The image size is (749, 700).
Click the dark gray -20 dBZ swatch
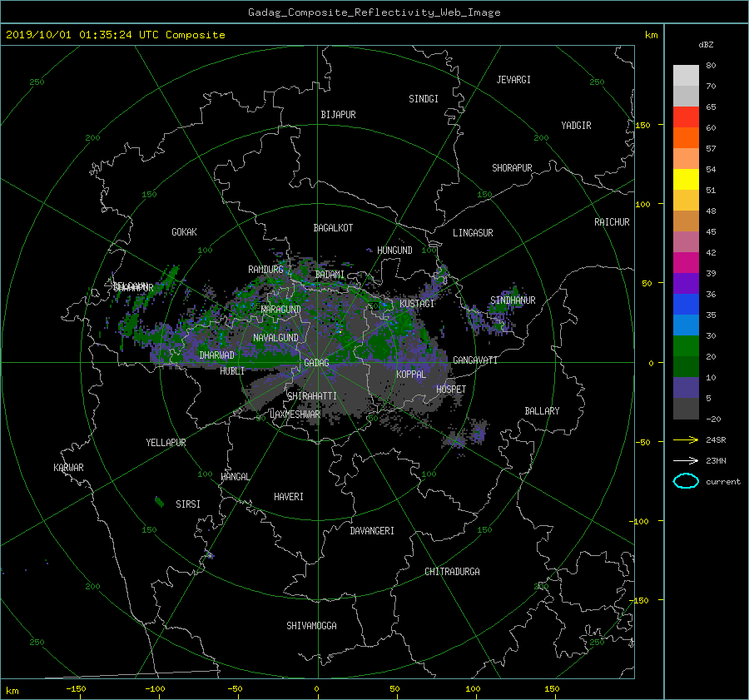pos(686,409)
